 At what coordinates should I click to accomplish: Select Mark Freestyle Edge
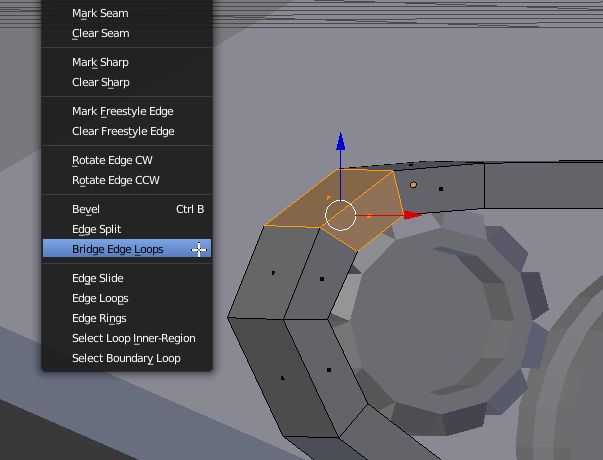tap(127, 112)
